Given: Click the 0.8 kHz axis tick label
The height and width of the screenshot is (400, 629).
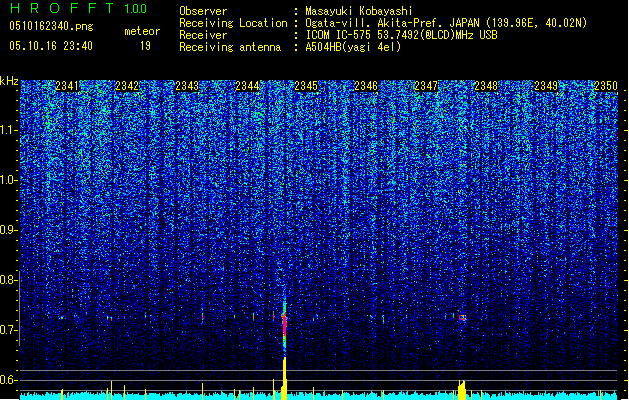Looking at the screenshot, I should (x=8, y=280).
